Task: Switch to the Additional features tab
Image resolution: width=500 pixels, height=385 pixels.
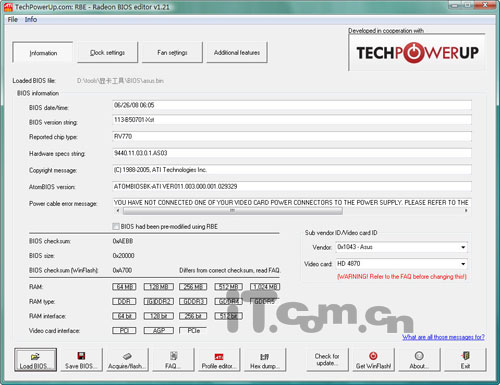Action: [x=237, y=52]
